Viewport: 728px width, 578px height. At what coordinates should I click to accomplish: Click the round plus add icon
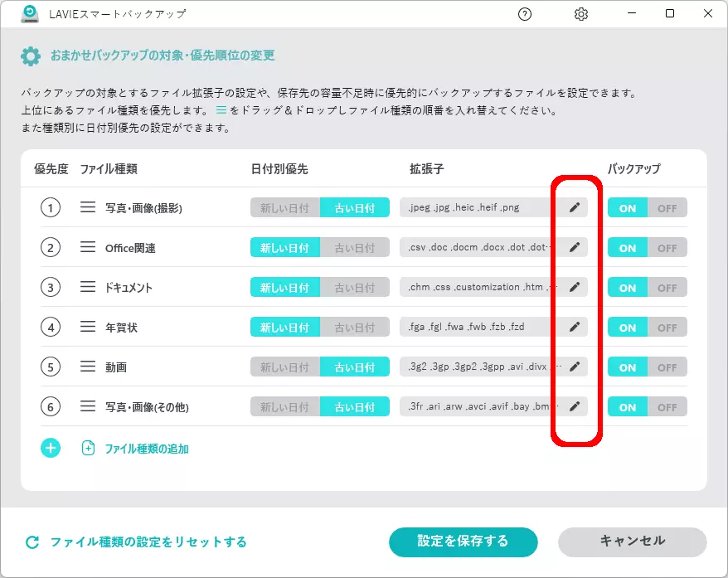click(x=51, y=448)
